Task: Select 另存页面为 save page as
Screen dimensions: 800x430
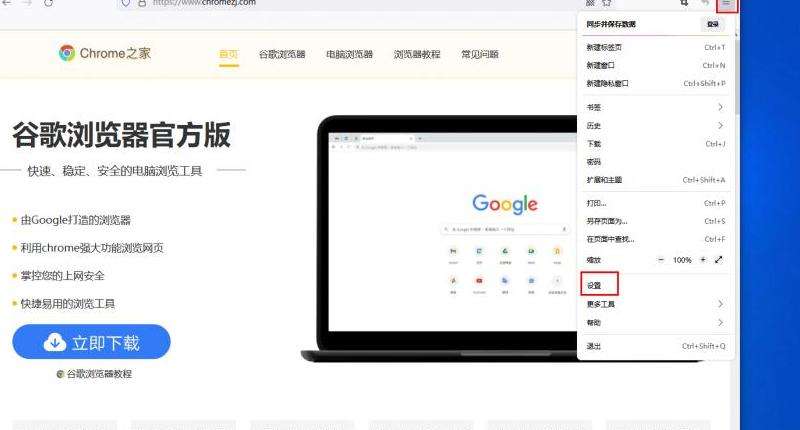Action: click(x=655, y=221)
